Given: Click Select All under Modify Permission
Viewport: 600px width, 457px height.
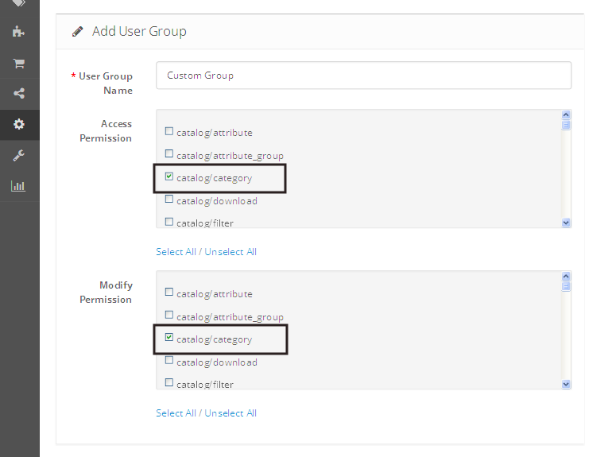Looking at the screenshot, I should pyautogui.click(x=176, y=413).
